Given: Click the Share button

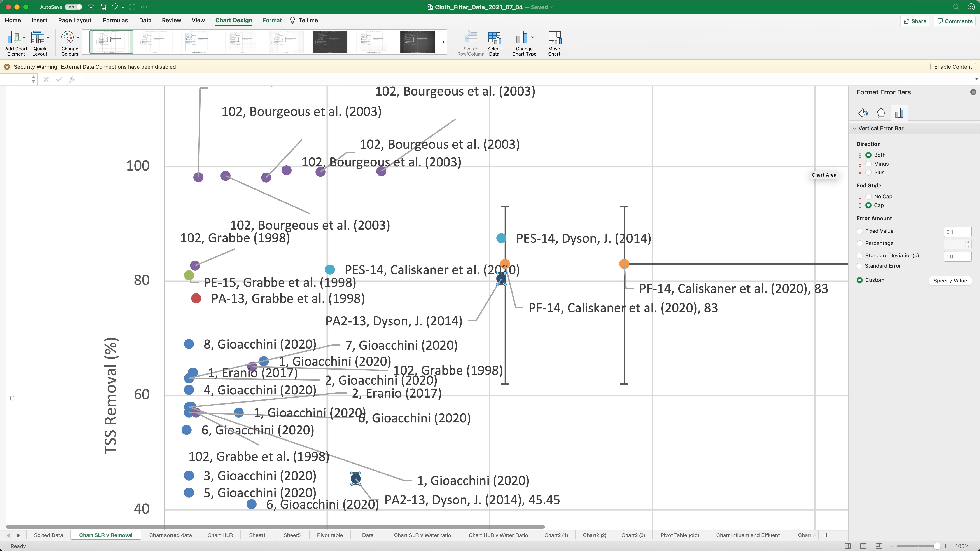Looking at the screenshot, I should pyautogui.click(x=915, y=21).
